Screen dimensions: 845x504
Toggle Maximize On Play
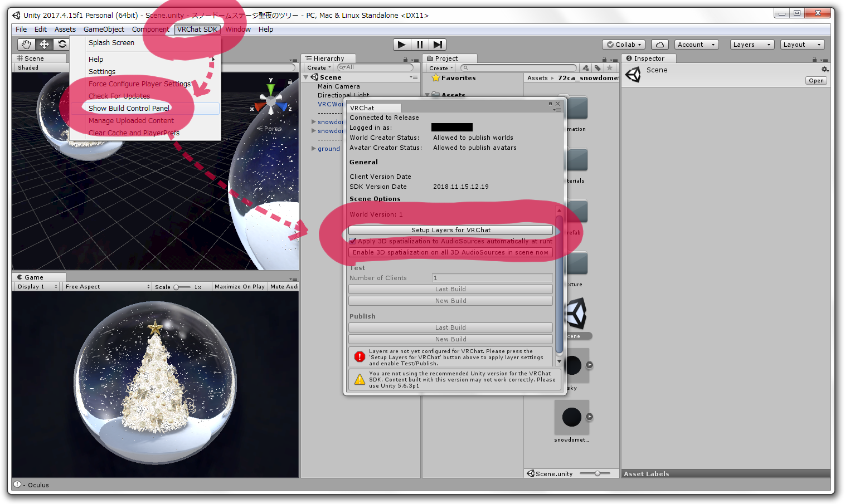(240, 287)
